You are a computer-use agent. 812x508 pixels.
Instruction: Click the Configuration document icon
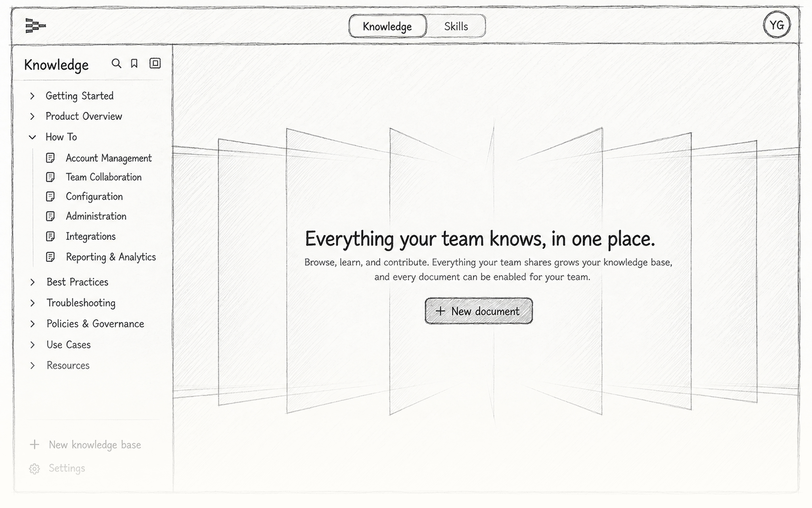tap(50, 196)
